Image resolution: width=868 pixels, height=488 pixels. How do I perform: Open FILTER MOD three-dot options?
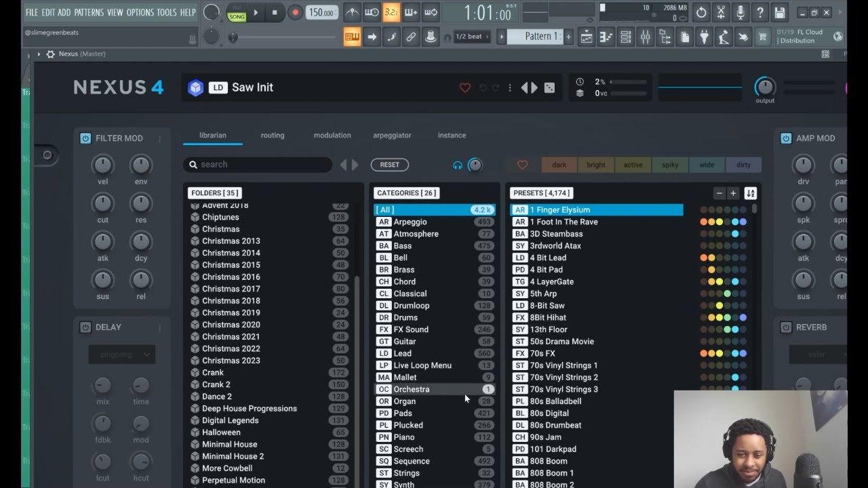[160, 139]
